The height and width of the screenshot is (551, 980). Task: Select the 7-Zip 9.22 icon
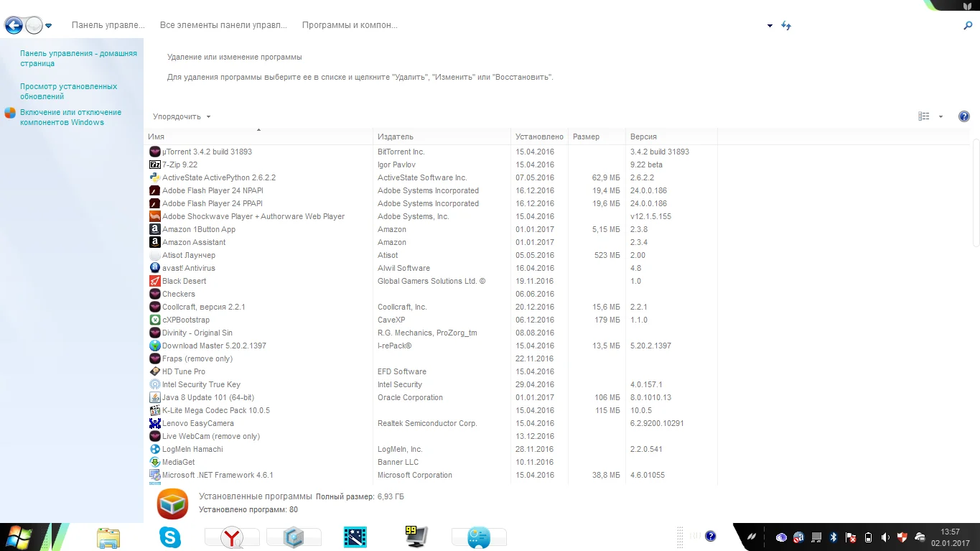[x=155, y=165]
